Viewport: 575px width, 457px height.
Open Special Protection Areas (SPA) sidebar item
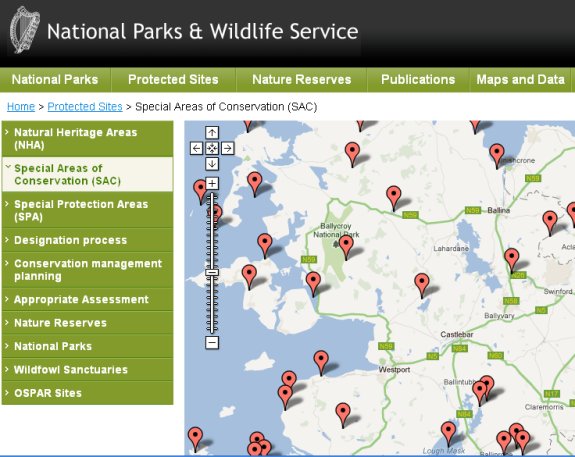point(87,210)
